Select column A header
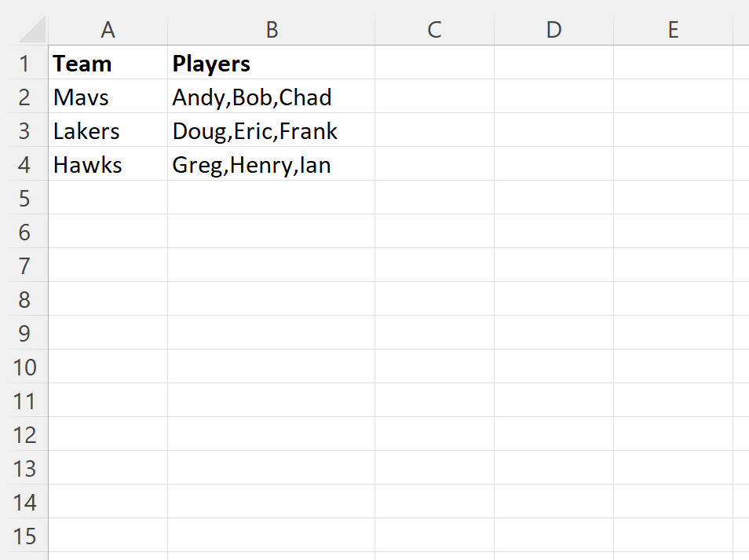The image size is (749, 560). click(108, 30)
